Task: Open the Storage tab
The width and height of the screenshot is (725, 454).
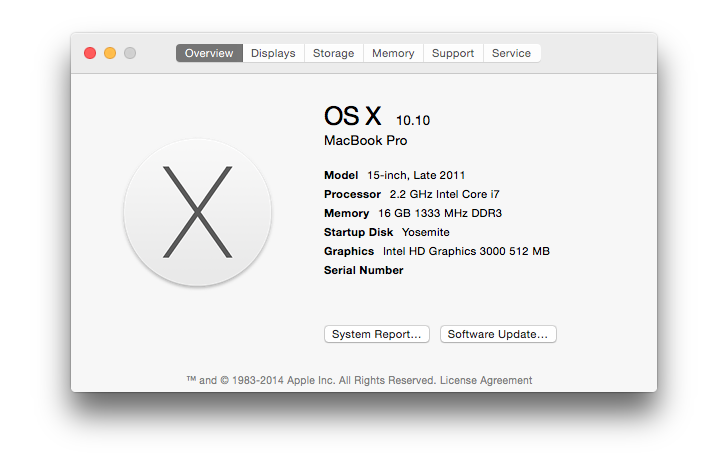Action: click(333, 53)
